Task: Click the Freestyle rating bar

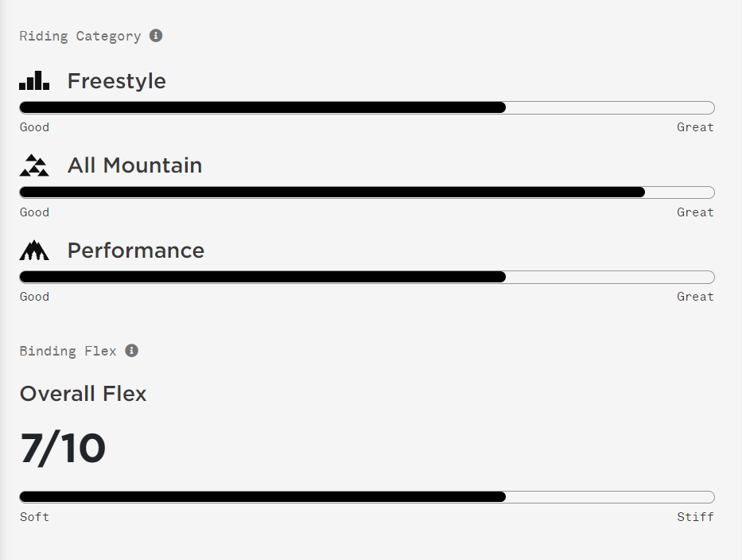Action: click(367, 107)
